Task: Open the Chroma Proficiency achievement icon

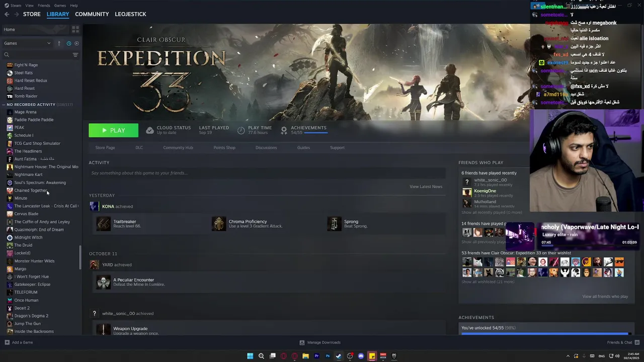Action: click(219, 224)
